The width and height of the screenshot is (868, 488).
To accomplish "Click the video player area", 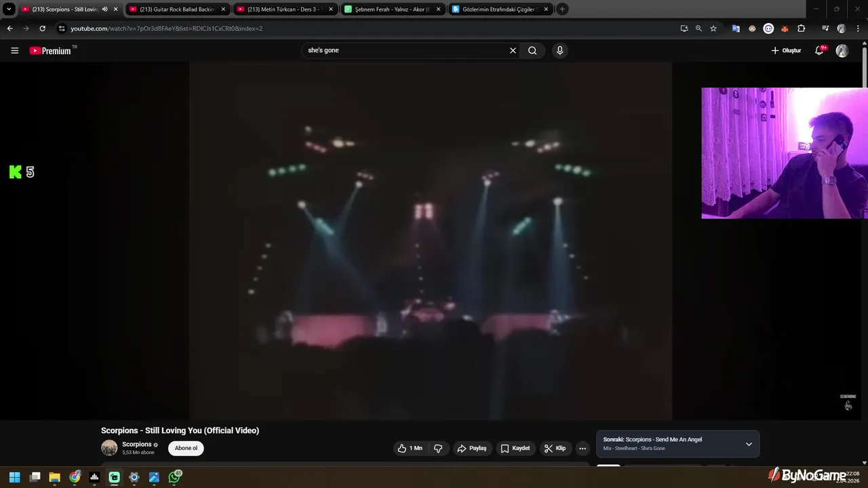I will coord(431,241).
